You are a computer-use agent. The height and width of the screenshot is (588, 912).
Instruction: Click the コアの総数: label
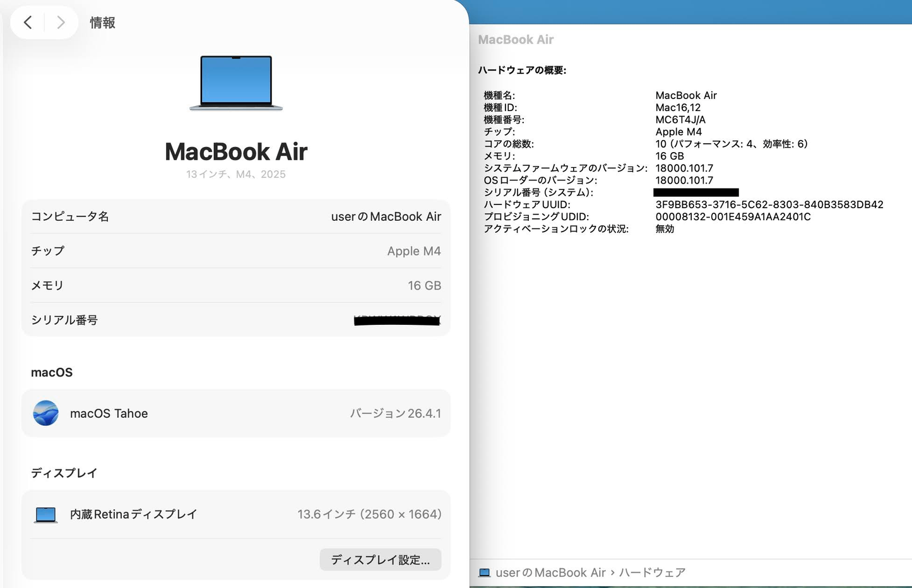509,144
